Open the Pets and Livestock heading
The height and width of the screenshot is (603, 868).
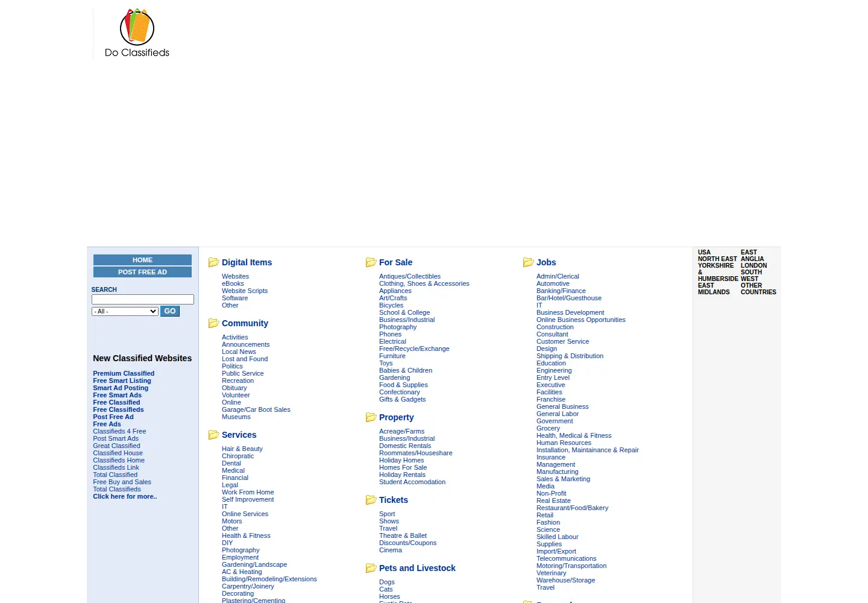417,568
